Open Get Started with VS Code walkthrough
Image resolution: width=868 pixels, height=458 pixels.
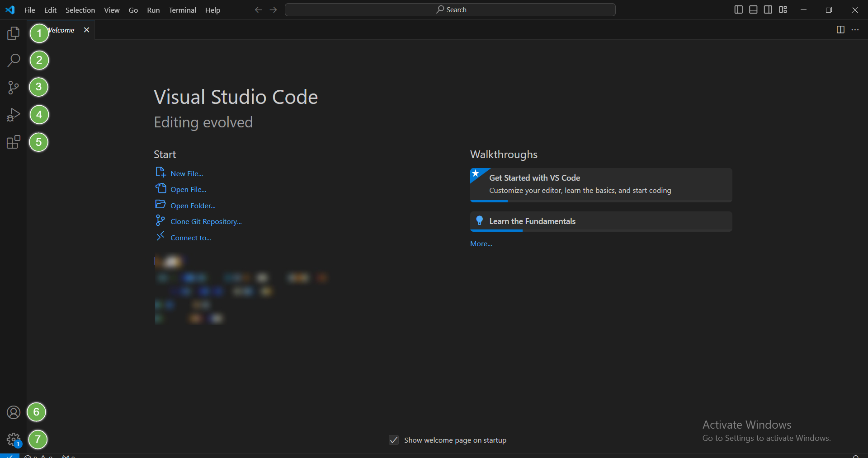[601, 185]
